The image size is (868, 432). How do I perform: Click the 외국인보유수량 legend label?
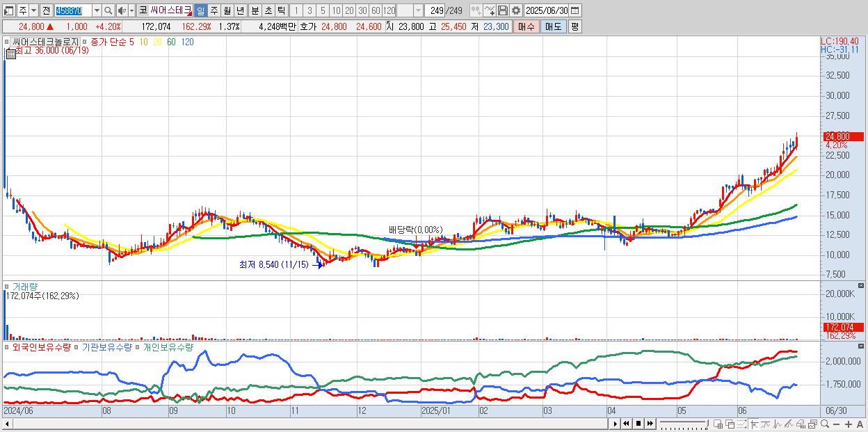pyautogui.click(x=42, y=346)
